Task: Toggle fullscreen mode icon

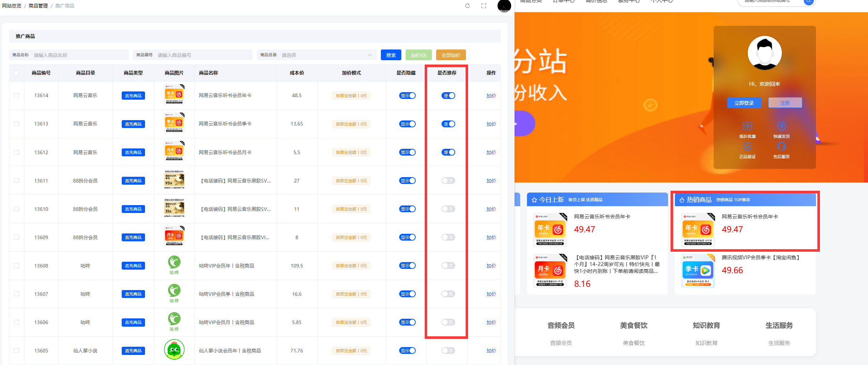Action: tap(484, 6)
